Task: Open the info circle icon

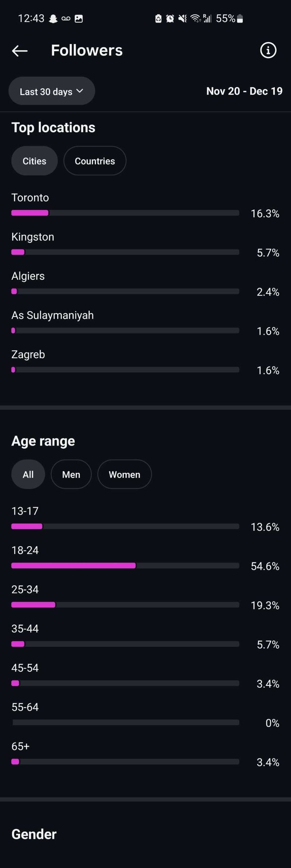Action: click(268, 51)
